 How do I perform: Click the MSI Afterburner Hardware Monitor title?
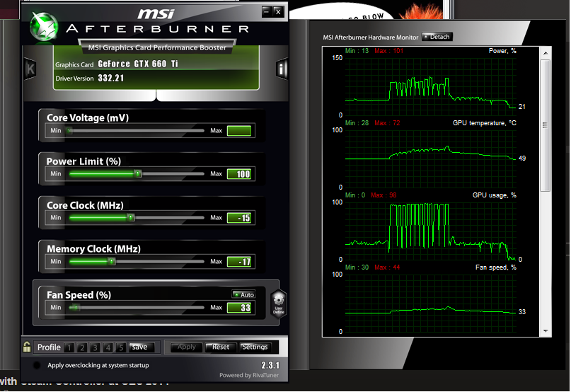point(371,38)
